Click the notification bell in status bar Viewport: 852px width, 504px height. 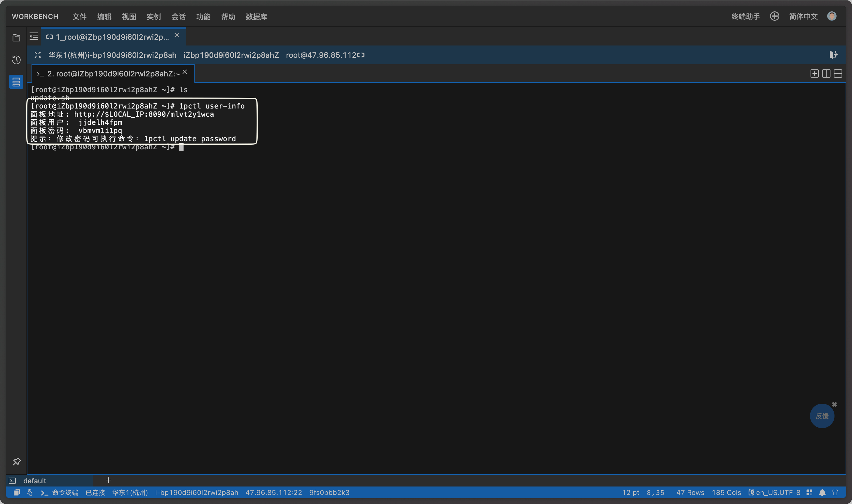[822, 492]
